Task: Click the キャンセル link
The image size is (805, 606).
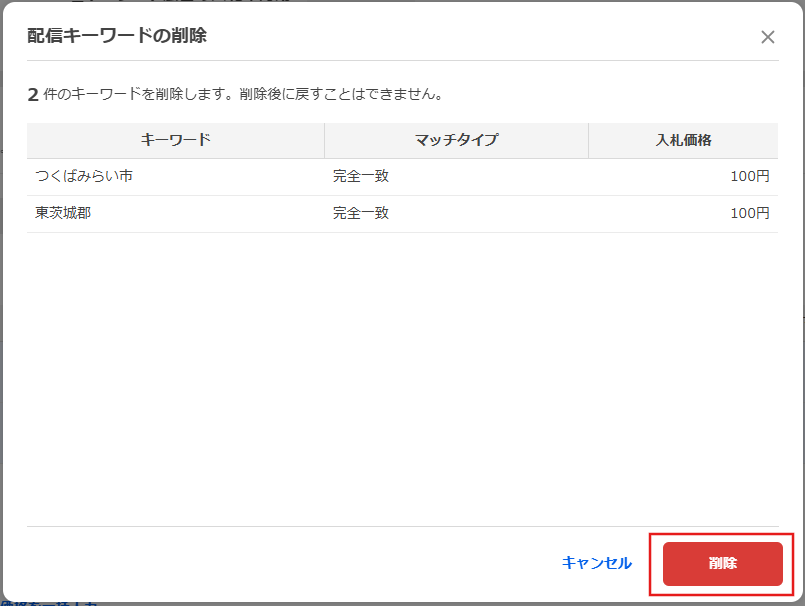Action: (x=596, y=563)
